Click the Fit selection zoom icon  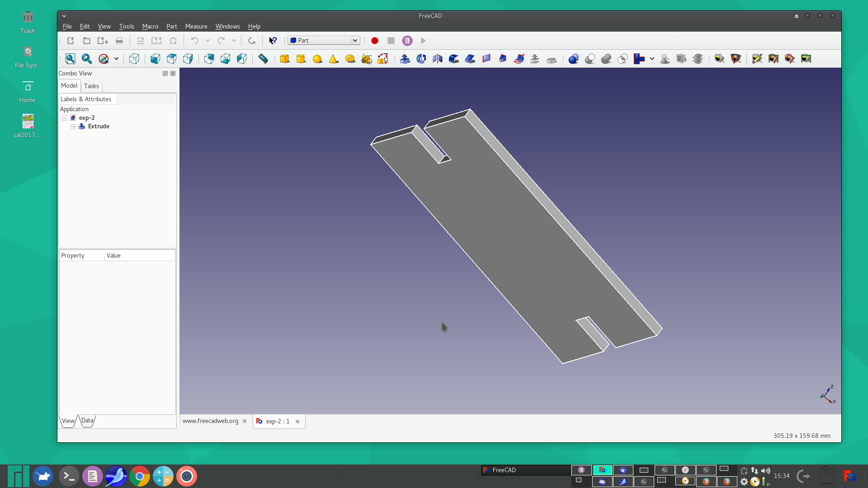87,59
